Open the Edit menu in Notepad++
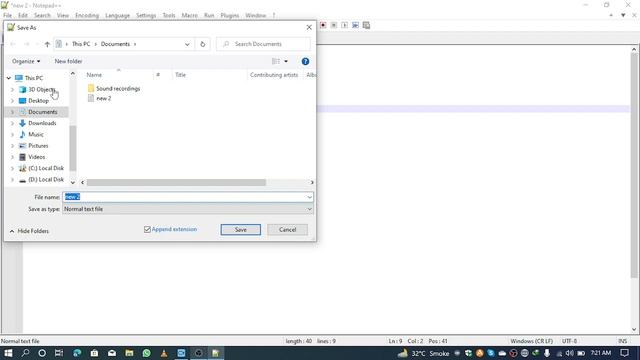 tap(23, 16)
